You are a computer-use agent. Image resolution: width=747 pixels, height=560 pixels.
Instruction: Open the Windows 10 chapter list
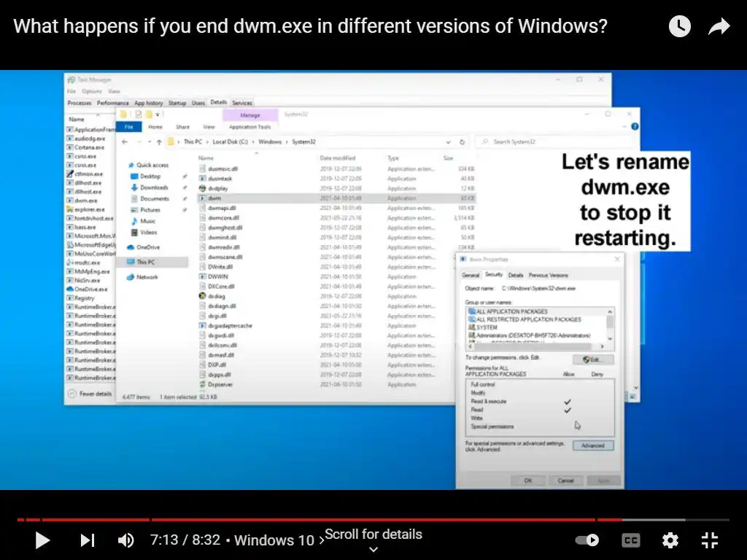click(x=278, y=540)
